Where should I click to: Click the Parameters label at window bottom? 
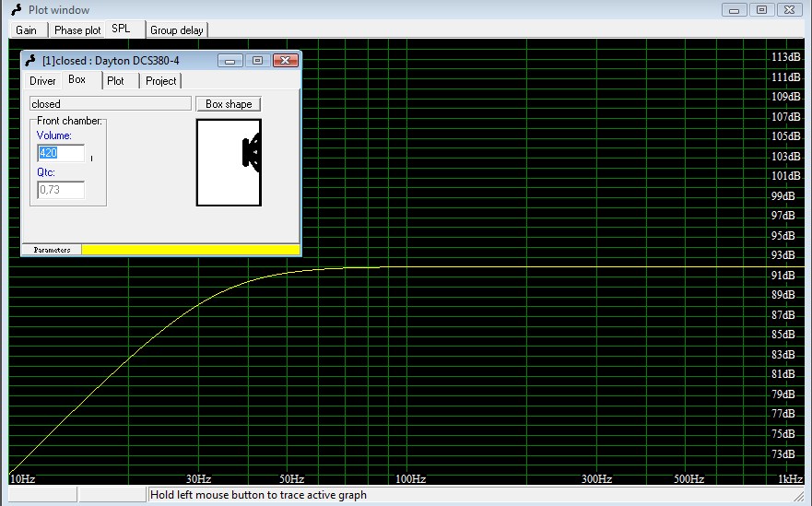[x=52, y=250]
